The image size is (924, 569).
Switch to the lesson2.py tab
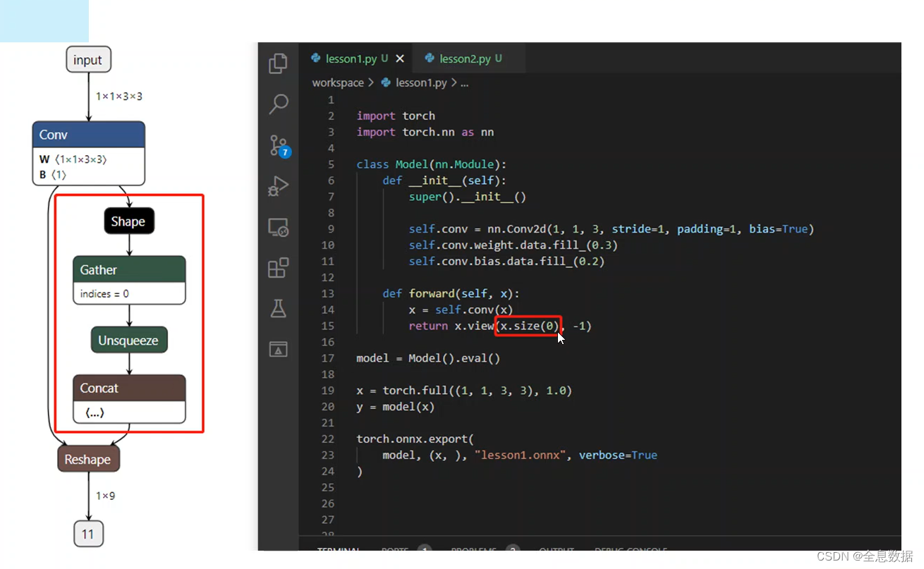click(x=463, y=59)
